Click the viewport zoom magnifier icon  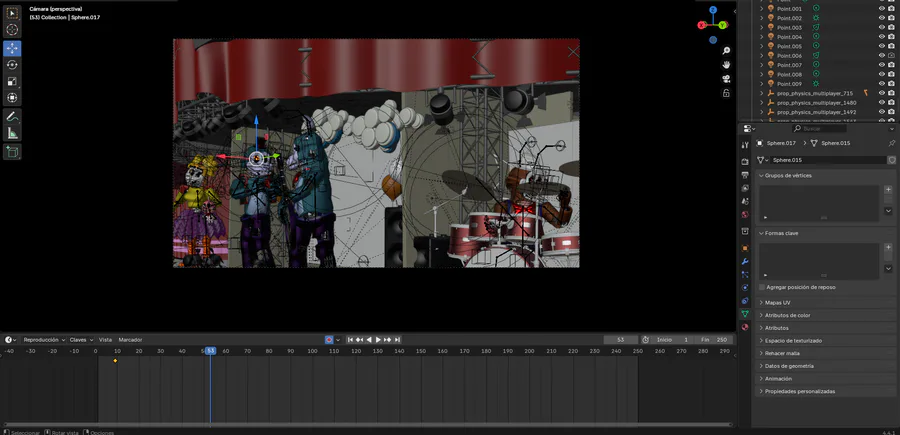(726, 51)
